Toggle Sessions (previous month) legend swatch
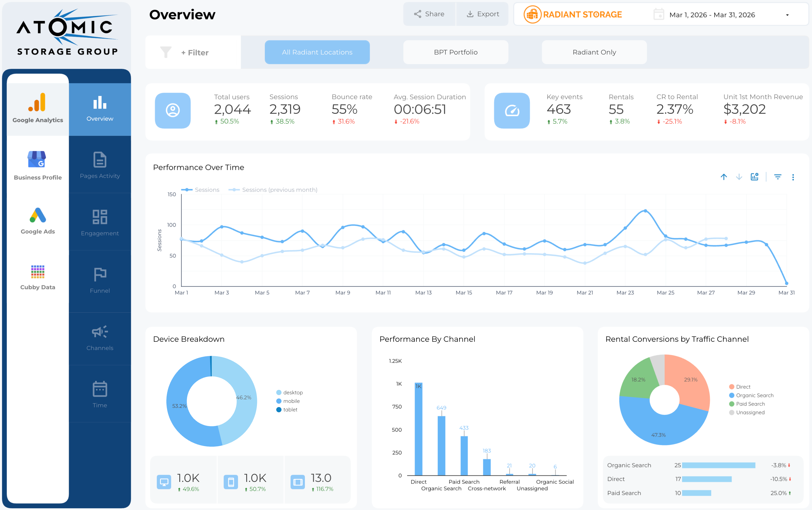The height and width of the screenshot is (510, 812). [234, 190]
